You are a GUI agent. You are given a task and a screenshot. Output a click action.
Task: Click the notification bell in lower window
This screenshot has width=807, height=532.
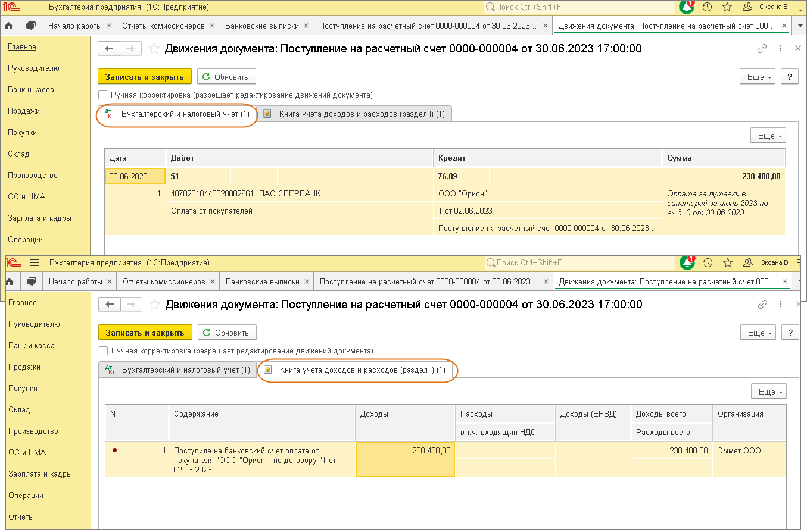tap(687, 262)
